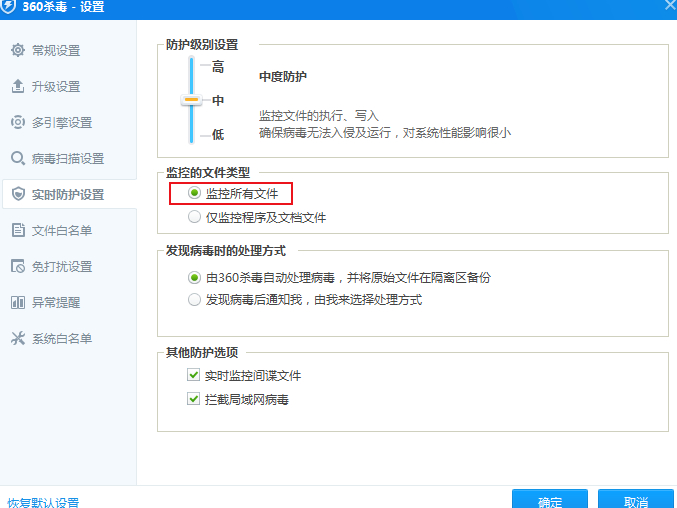Click the 中 protection level label
The width and height of the screenshot is (677, 508).
tap(218, 101)
